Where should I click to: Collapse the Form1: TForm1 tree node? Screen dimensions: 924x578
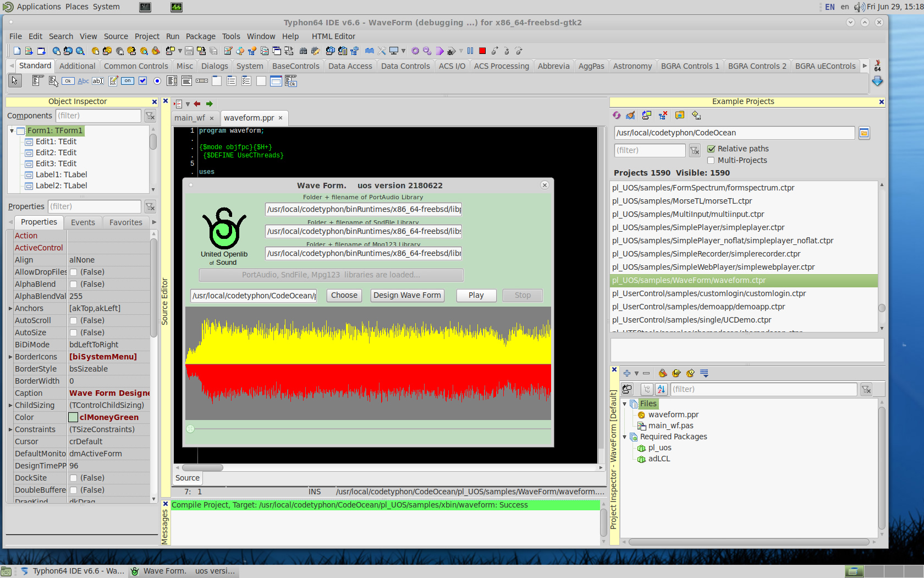pyautogui.click(x=12, y=131)
